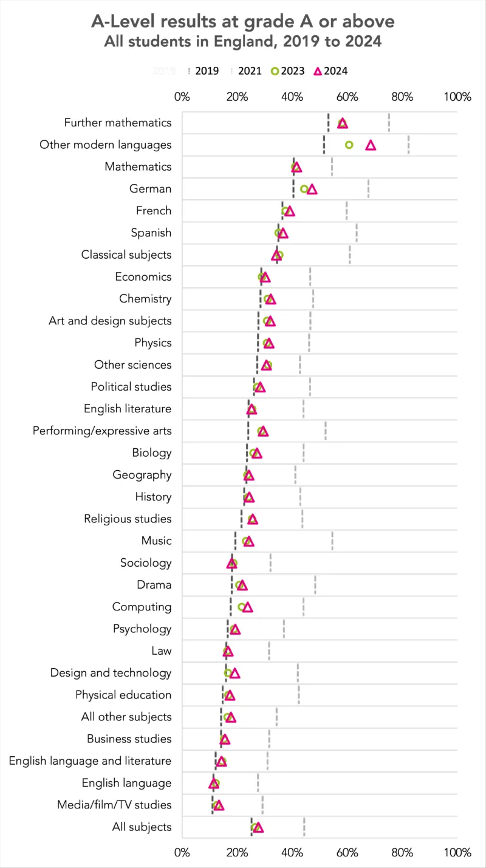Click the chart title A-Level results text
Image resolution: width=486 pixels, height=868 pixels.
click(242, 22)
